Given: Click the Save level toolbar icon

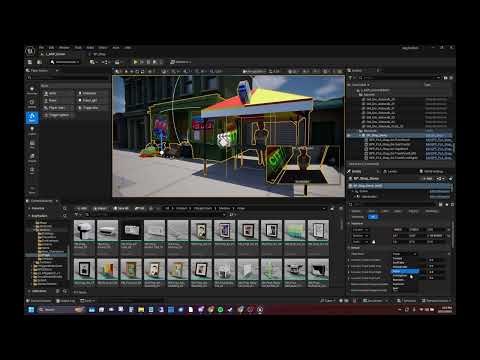Looking at the screenshot, I should 30,62.
